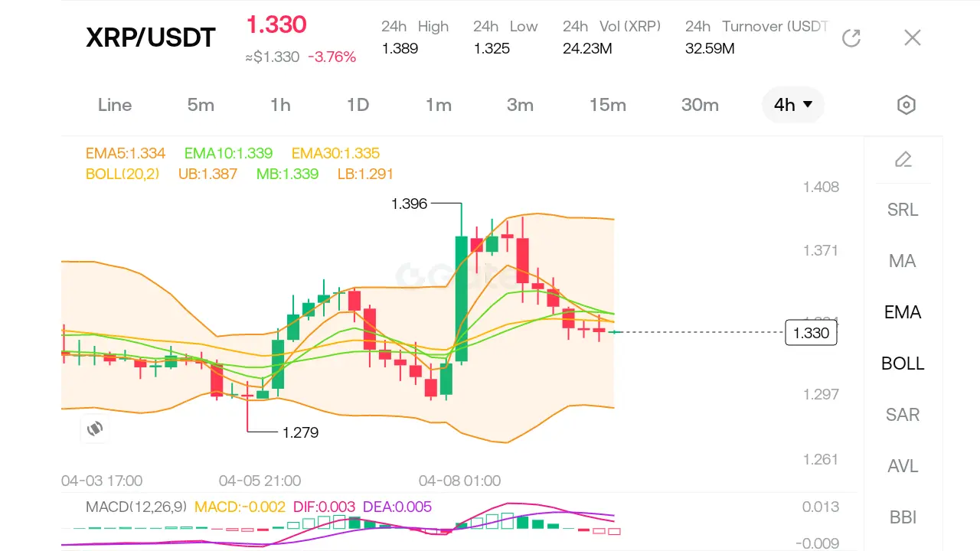980x551 pixels.
Task: Select the drawing pencil tool
Action: (903, 159)
